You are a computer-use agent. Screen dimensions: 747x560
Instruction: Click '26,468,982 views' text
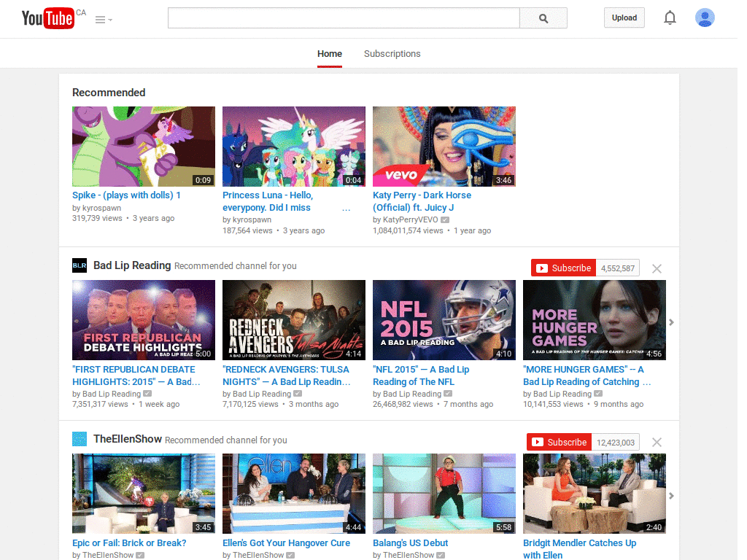(403, 404)
